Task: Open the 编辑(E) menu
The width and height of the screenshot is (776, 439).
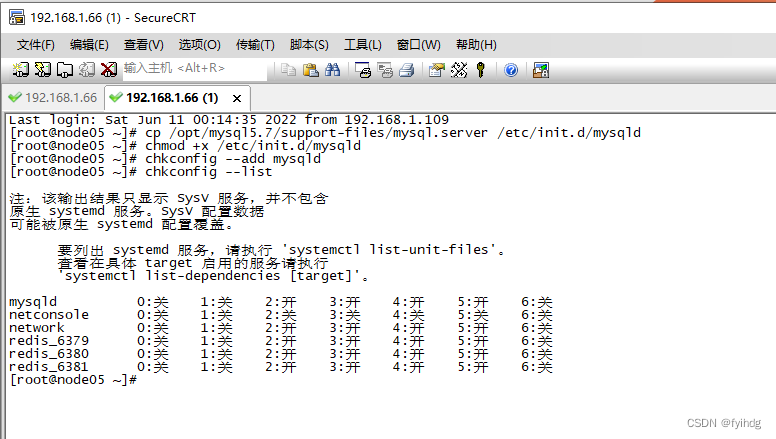Action: (x=89, y=45)
